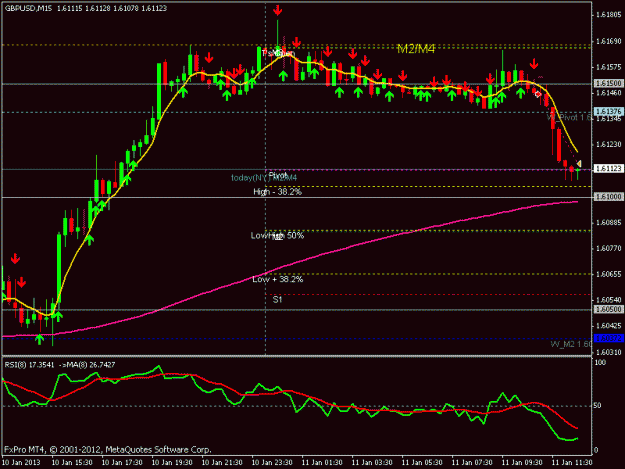Image resolution: width=625 pixels, height=469 pixels.
Task: Click the 11 Jan 09:30 time label
Action: (x=522, y=463)
